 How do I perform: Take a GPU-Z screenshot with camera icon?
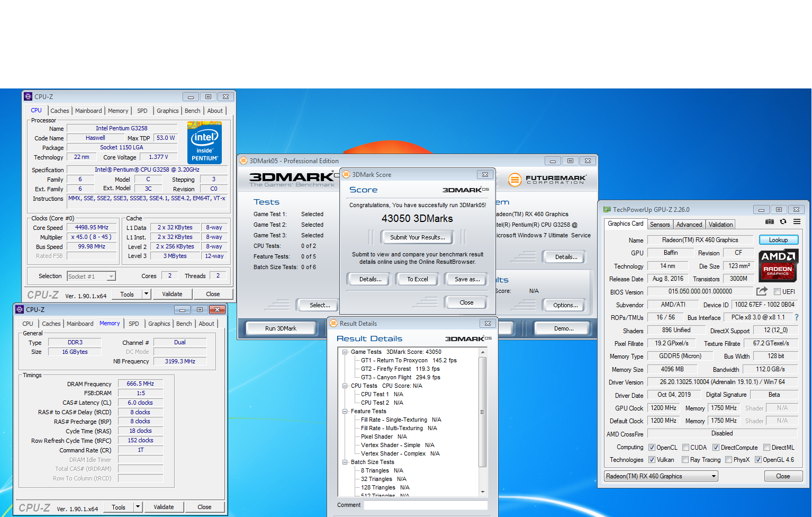click(x=770, y=222)
